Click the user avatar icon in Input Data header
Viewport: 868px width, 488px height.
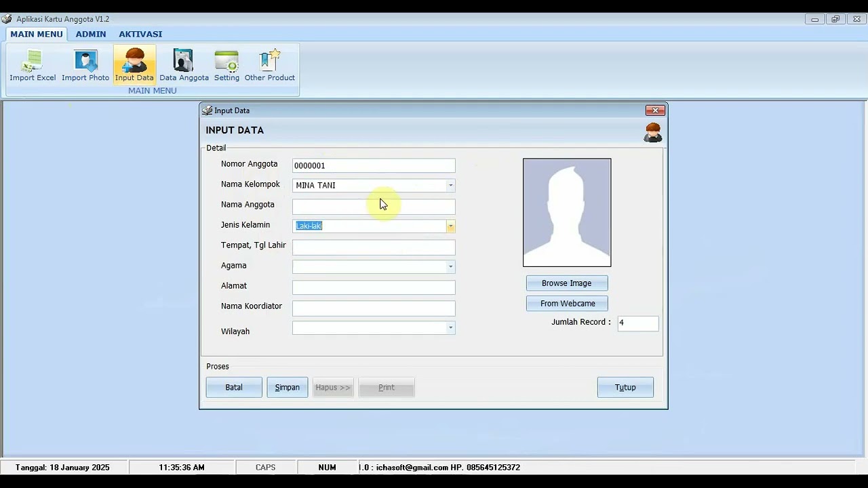[653, 132]
